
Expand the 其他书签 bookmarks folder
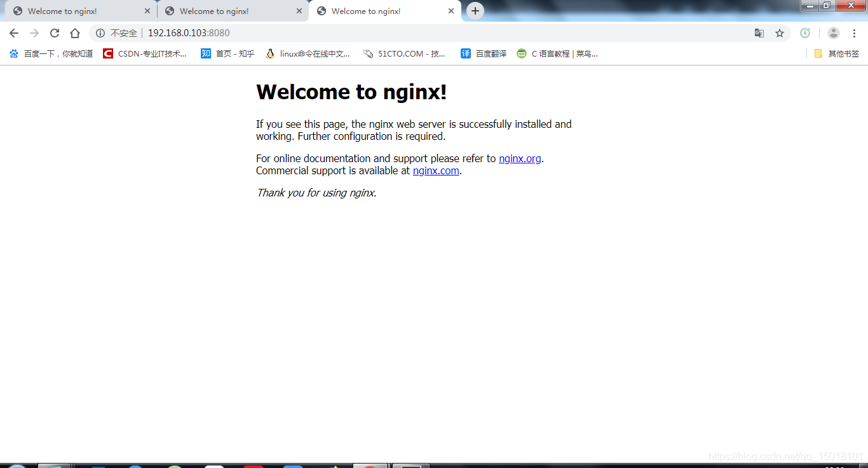(837, 54)
